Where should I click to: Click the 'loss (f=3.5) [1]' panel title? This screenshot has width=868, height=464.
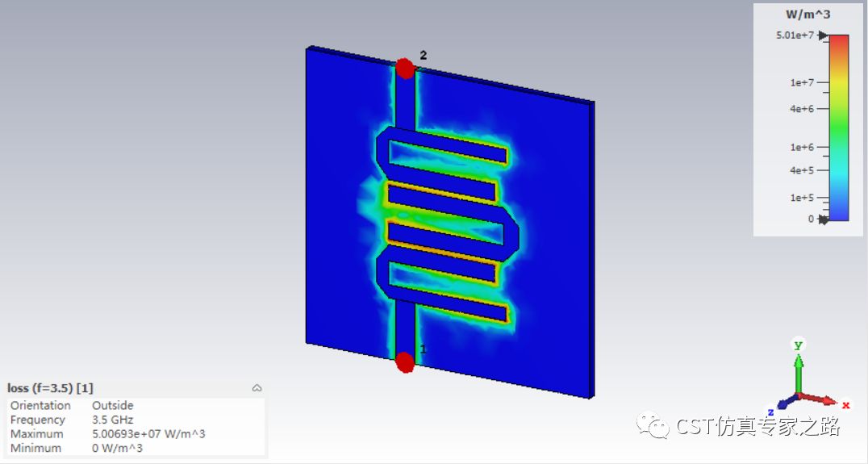point(50,388)
